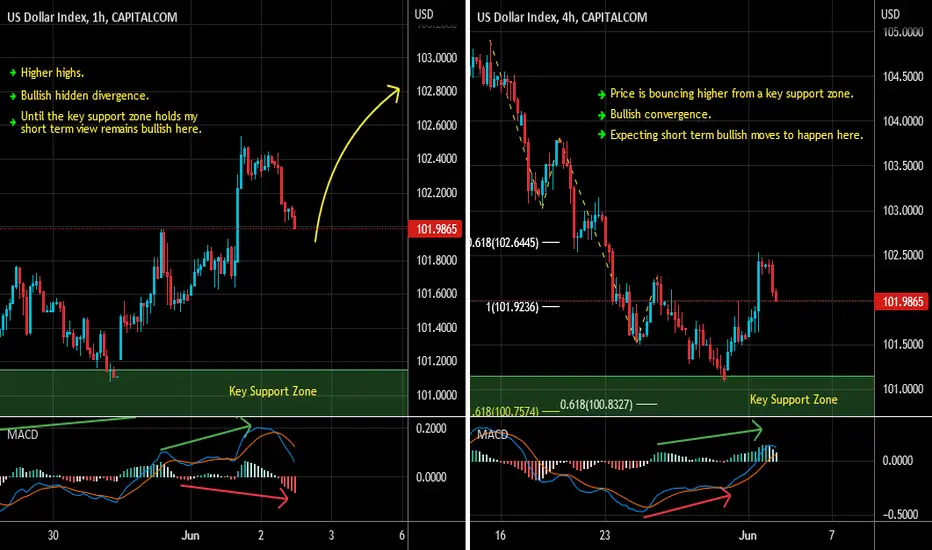Click the red 101.9865 price tag on 4h chart
Viewport: 932px width, 550px height.
click(902, 301)
